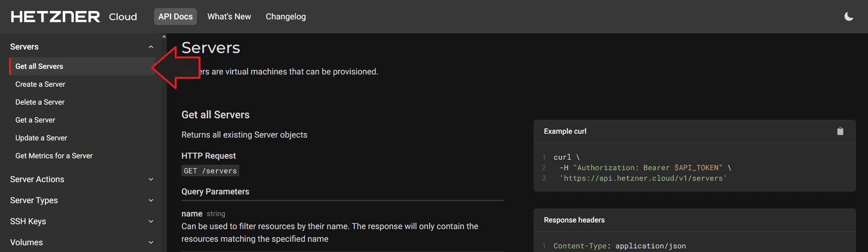This screenshot has width=868, height=252.
Task: Click the GET /servers request code
Action: click(210, 171)
